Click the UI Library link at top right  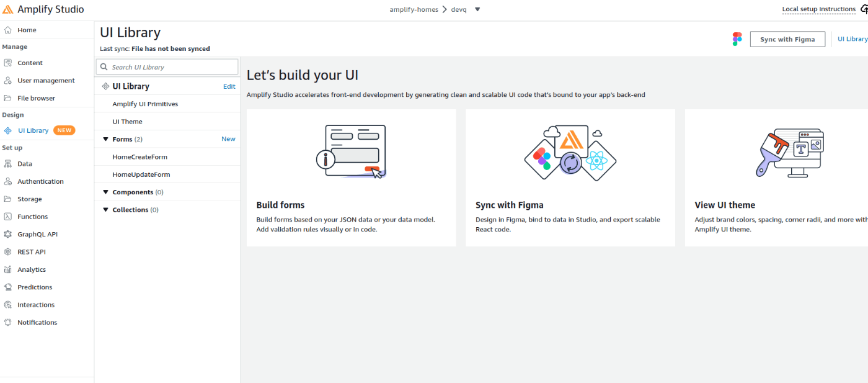coord(852,39)
